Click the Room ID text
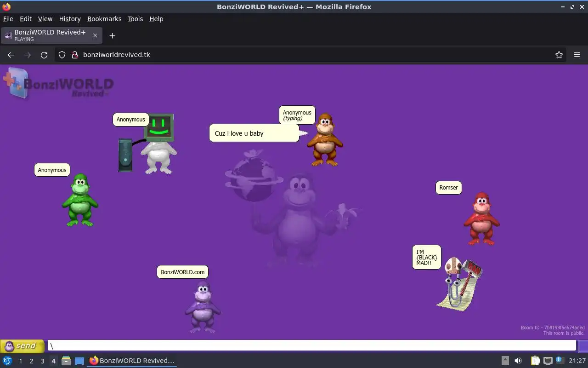588x368 pixels. [553, 328]
